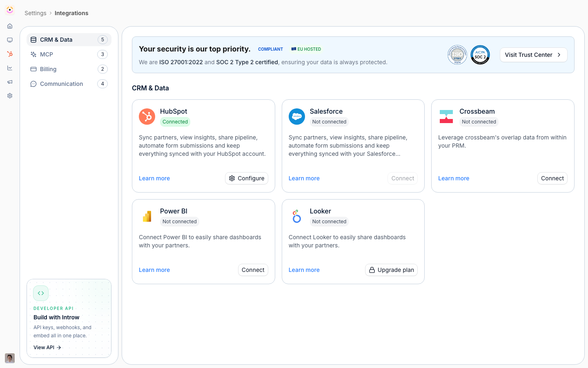Click Upgrade plan on Looker card
The height and width of the screenshot is (368, 588).
391,270
